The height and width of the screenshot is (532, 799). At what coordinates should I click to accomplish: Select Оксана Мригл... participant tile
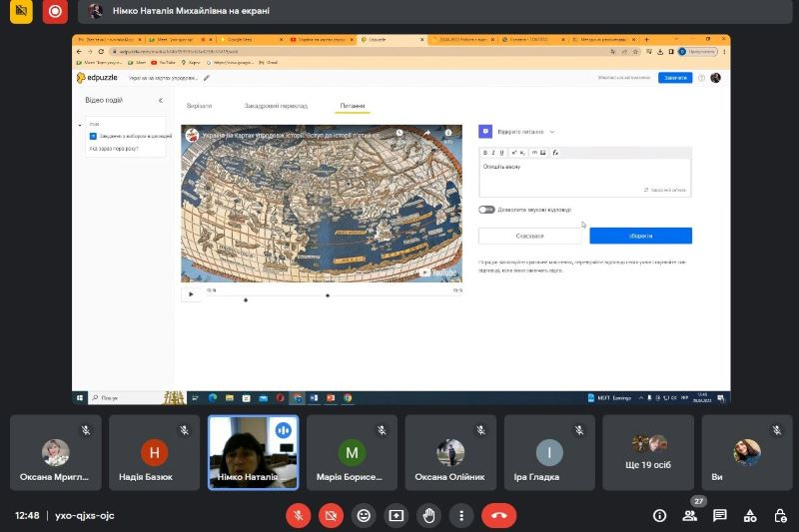pyautogui.click(x=56, y=452)
